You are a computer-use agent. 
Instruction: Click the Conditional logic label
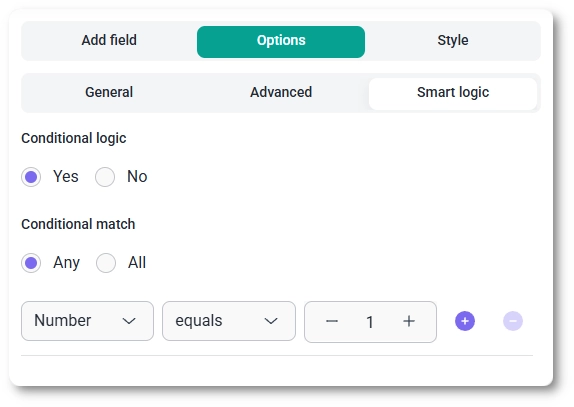point(74,138)
